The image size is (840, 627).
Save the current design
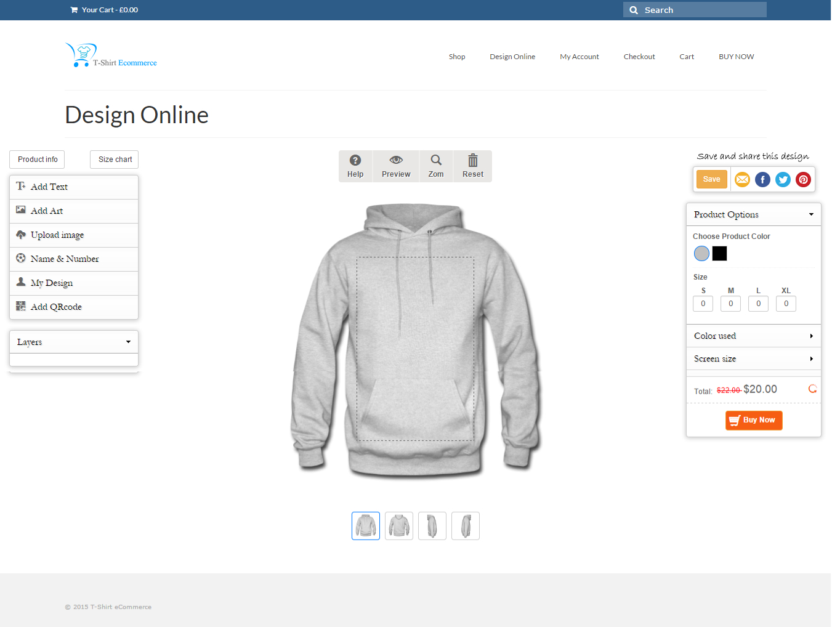[x=711, y=179]
